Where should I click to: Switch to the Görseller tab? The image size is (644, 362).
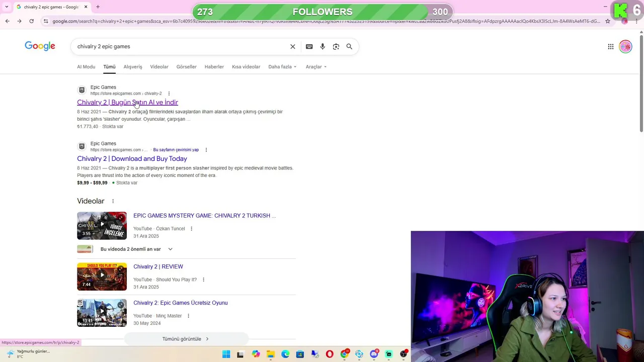[187, 67]
